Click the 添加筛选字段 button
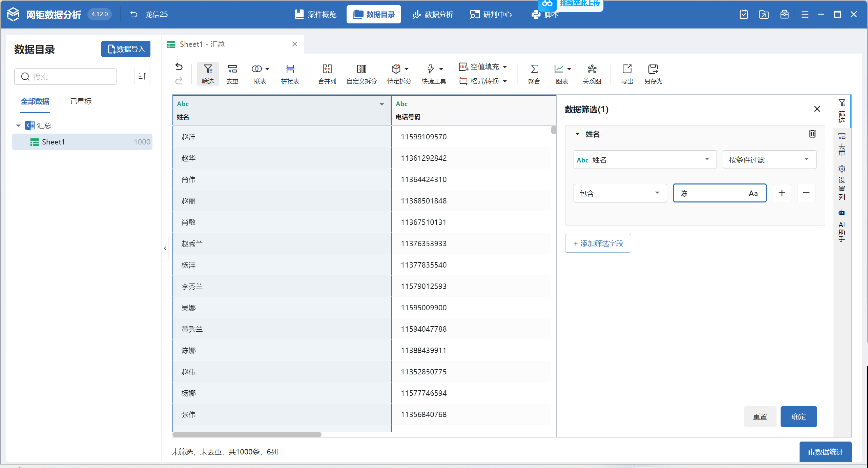 (x=598, y=243)
